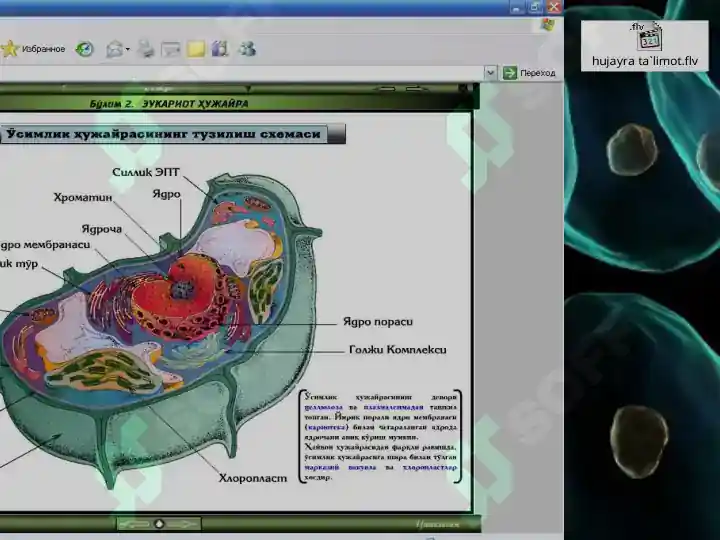Viewport: 720px width, 540px height.
Task: Click the Windows flag logo
Action: point(547,25)
